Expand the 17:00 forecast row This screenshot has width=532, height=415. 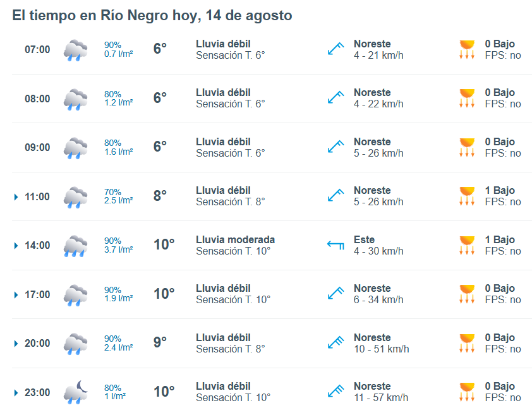[x=16, y=295]
